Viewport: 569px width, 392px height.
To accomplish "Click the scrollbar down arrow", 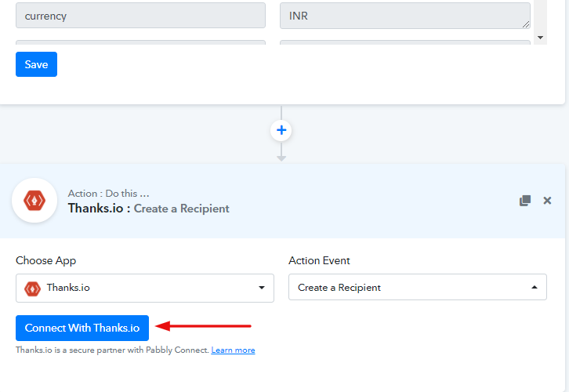I will [x=540, y=38].
